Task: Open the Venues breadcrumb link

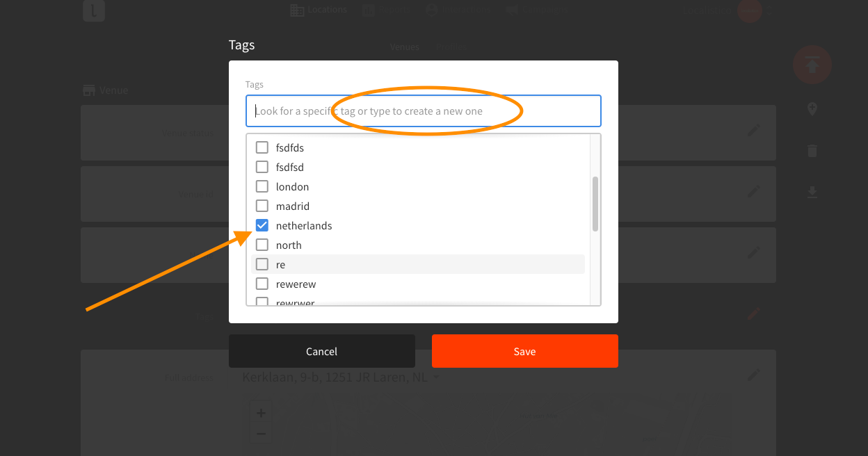Action: click(x=404, y=47)
